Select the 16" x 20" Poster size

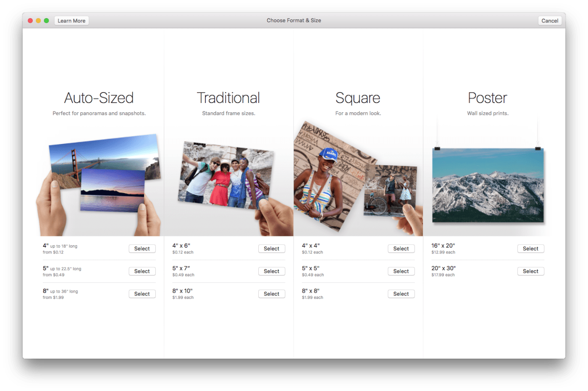(530, 248)
